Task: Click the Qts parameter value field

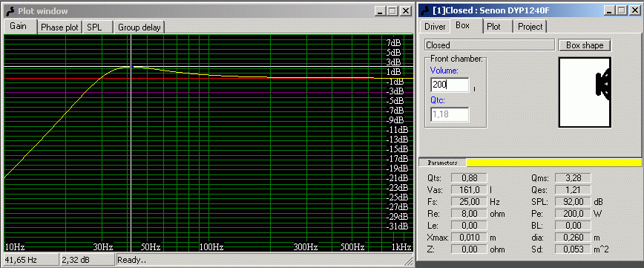Action: click(x=469, y=178)
